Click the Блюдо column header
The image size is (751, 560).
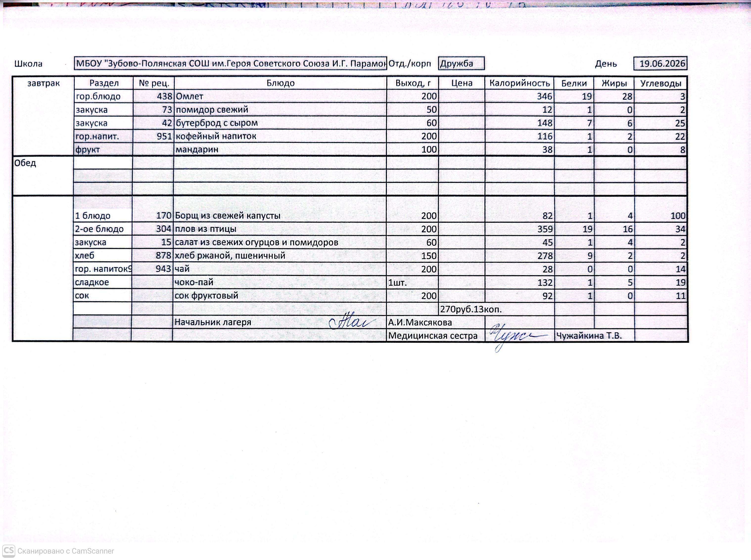pos(280,83)
